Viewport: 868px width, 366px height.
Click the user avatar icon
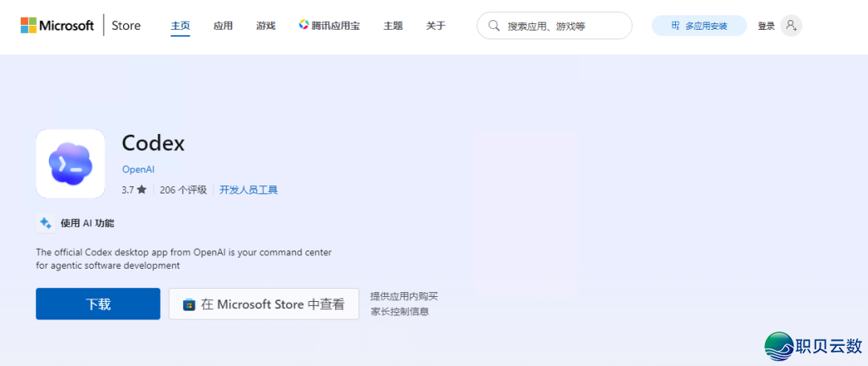791,26
